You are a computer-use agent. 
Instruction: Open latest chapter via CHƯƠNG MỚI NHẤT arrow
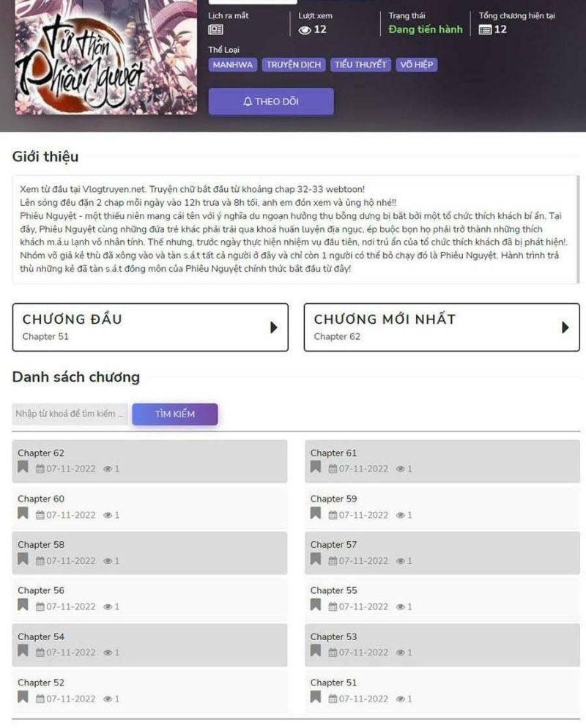(x=565, y=327)
